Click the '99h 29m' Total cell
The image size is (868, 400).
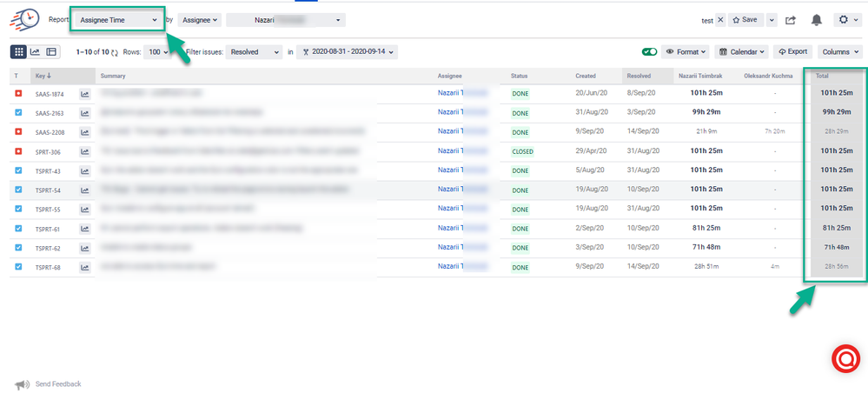[837, 112]
